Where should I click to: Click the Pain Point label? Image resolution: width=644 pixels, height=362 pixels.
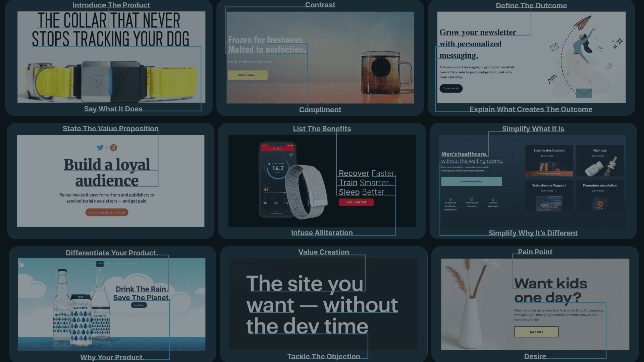pos(535,252)
